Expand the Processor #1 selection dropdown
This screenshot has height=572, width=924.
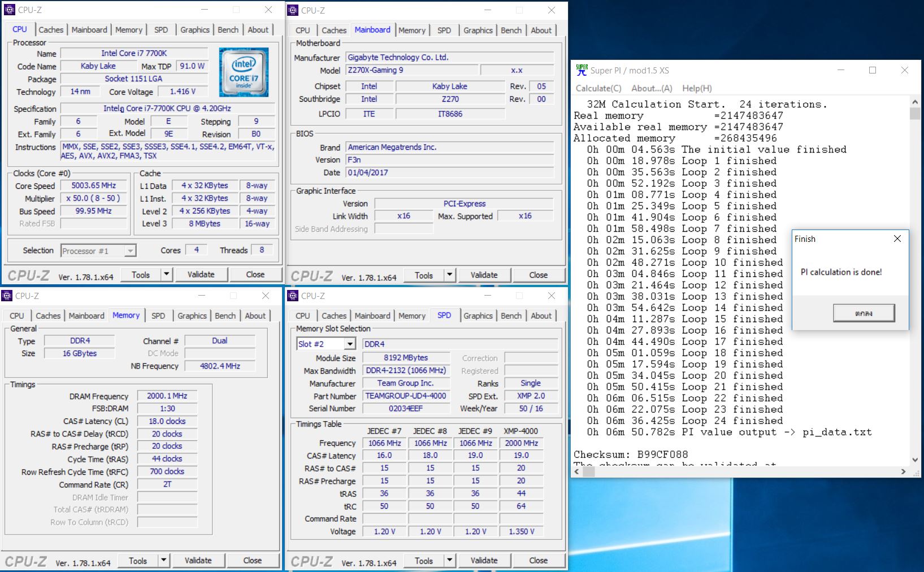click(x=130, y=251)
